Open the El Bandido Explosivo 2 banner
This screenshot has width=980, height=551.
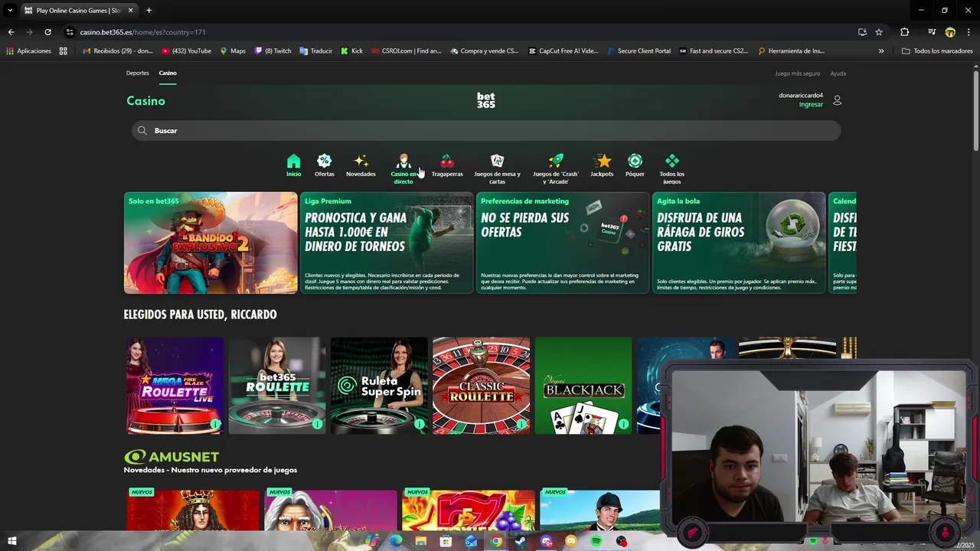coord(211,243)
